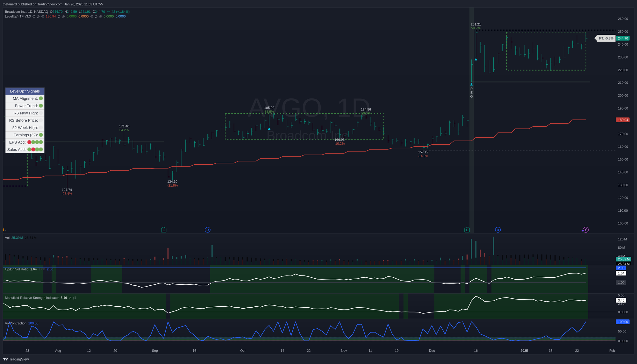Click the 184.56 high annotation
This screenshot has height=364, width=637.
click(366, 109)
